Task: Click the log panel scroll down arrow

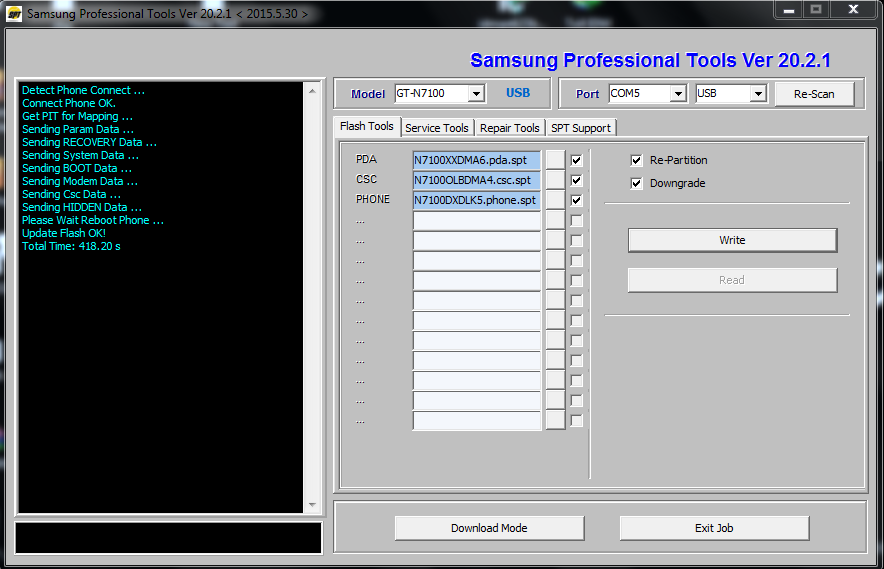Action: (x=312, y=505)
